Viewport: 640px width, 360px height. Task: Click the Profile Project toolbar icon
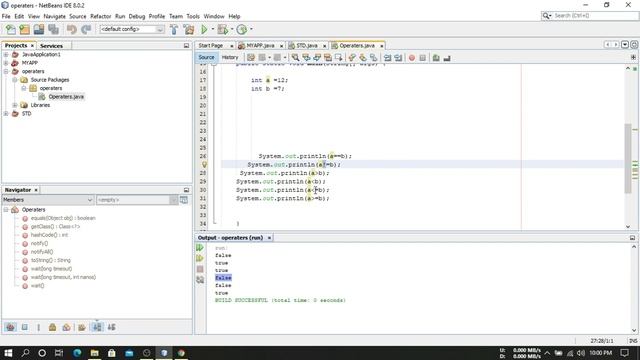tap(242, 29)
